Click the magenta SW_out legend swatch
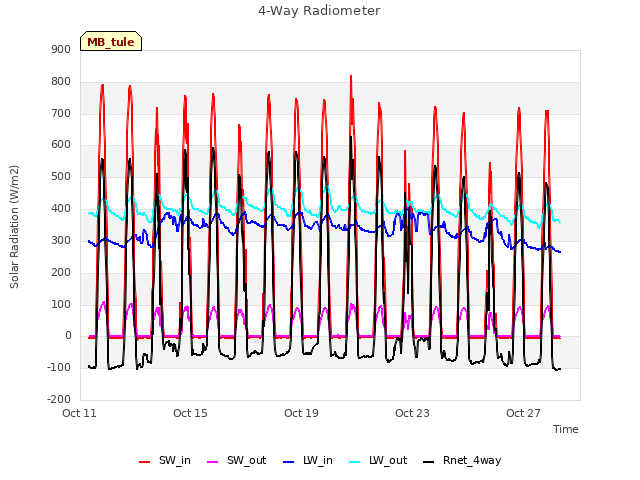640x480 pixels. point(213,462)
